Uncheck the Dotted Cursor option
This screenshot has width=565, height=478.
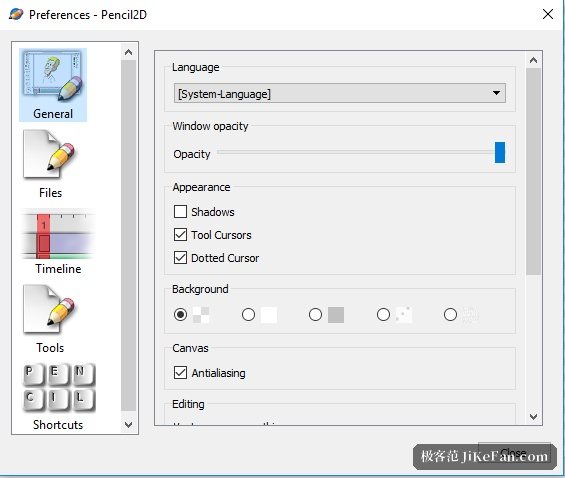tap(180, 258)
